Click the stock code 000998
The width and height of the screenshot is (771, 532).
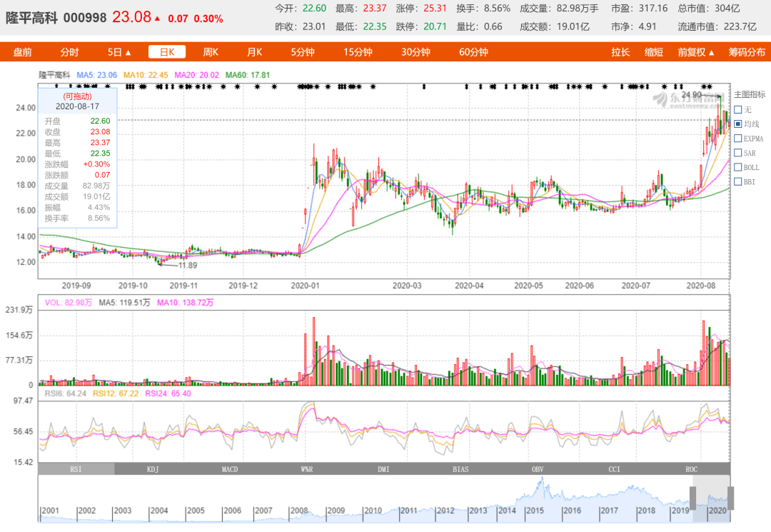click(x=85, y=18)
